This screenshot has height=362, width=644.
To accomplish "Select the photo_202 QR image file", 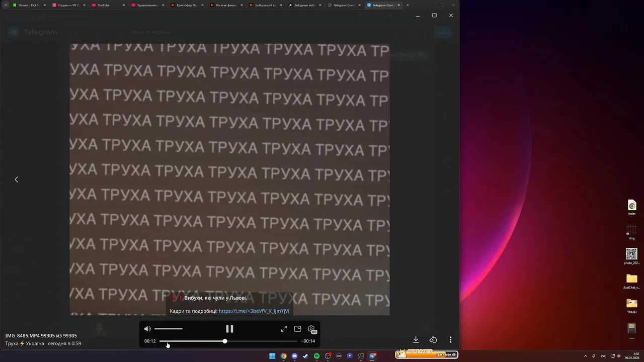I will (632, 256).
